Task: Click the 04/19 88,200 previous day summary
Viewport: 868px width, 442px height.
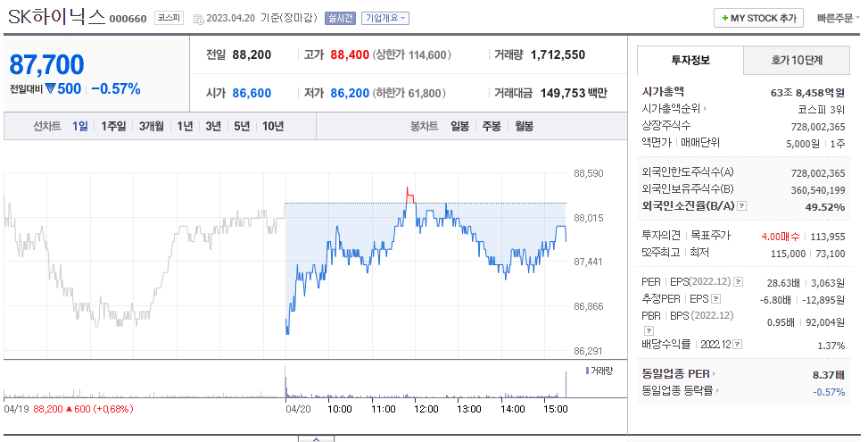Action: click(69, 409)
